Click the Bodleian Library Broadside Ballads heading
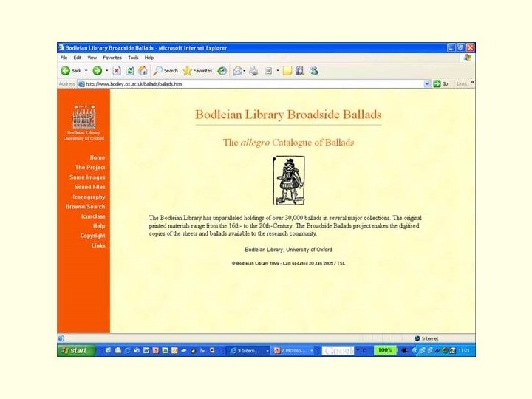532x399 pixels. (x=288, y=115)
